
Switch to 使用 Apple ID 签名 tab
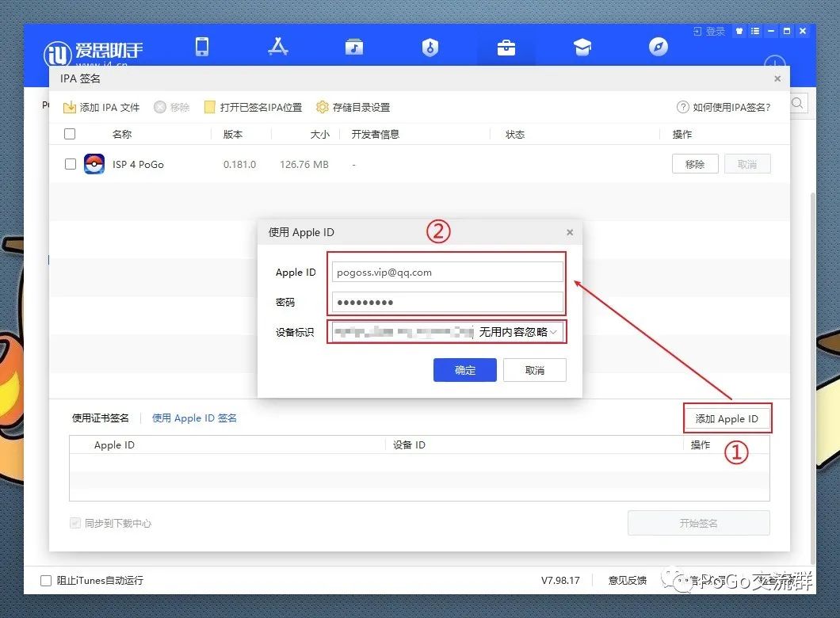pyautogui.click(x=194, y=418)
